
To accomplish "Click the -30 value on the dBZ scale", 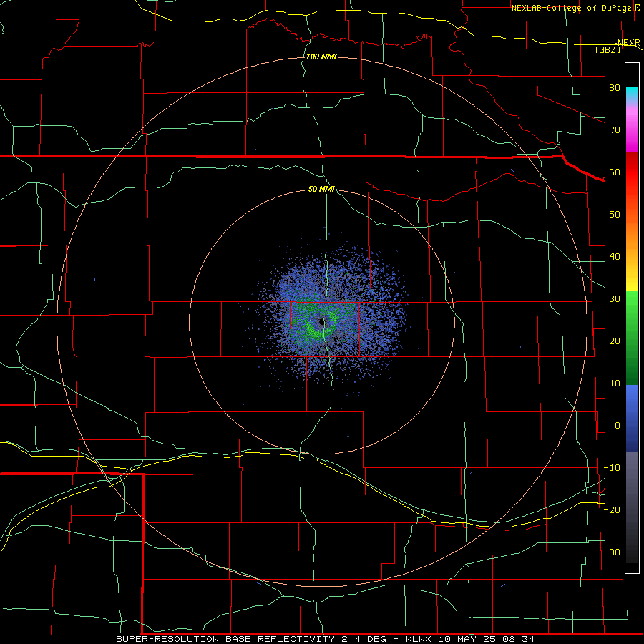I will point(612,552).
